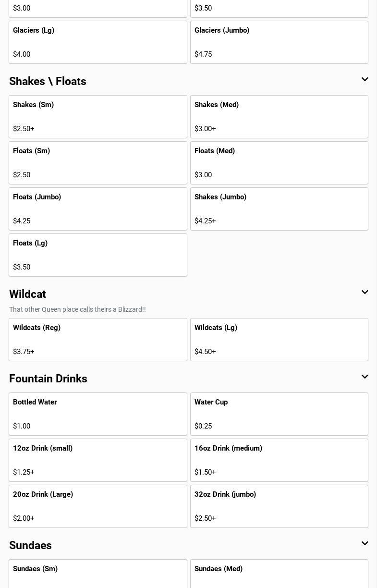
Task: Select Wildcats (Lg) menu item
Action: 279,340
